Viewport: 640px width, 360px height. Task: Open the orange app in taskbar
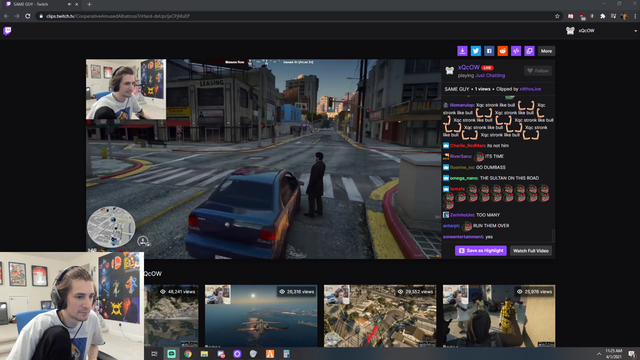pyautogui.click(x=270, y=354)
